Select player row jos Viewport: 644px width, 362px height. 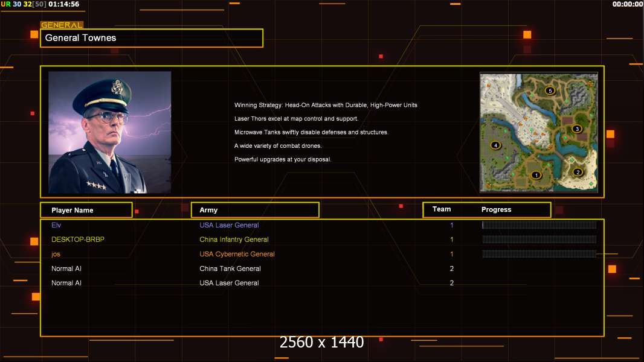click(x=322, y=254)
